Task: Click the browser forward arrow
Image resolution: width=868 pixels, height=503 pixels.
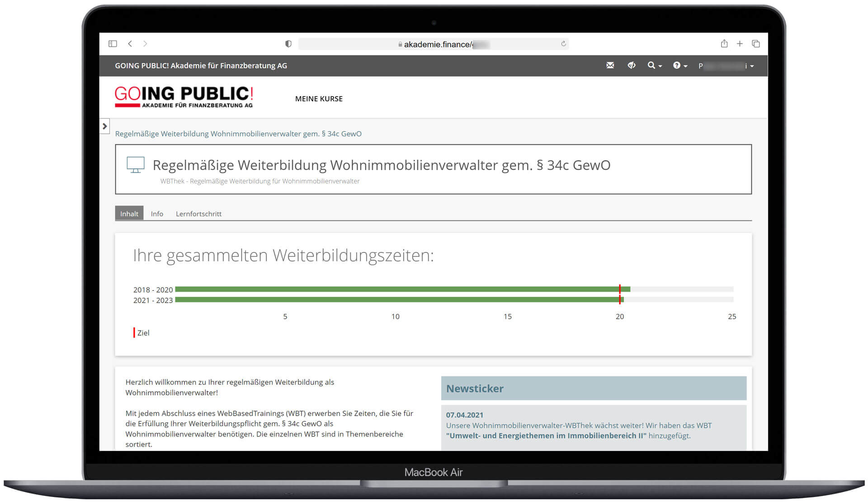Action: pyautogui.click(x=145, y=44)
